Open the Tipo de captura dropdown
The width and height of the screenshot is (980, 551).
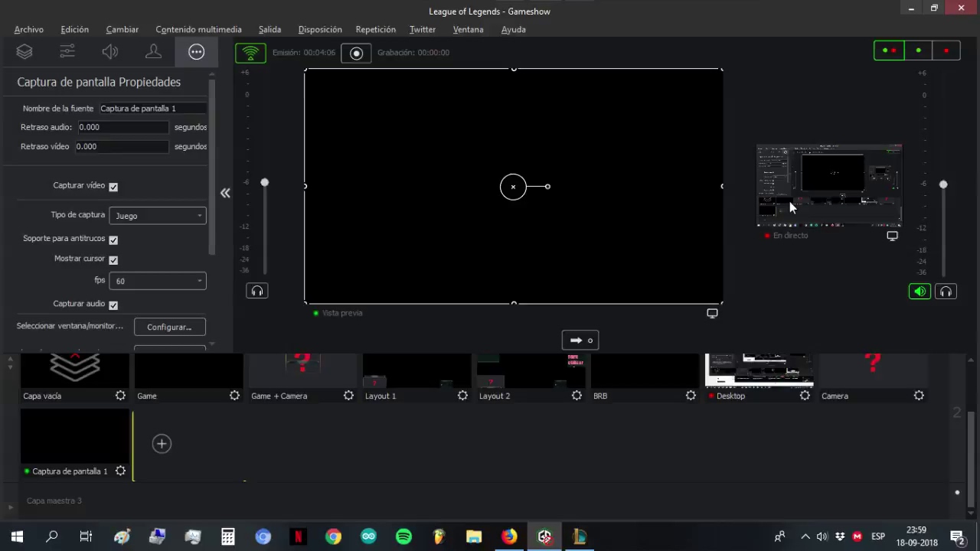[x=158, y=216]
